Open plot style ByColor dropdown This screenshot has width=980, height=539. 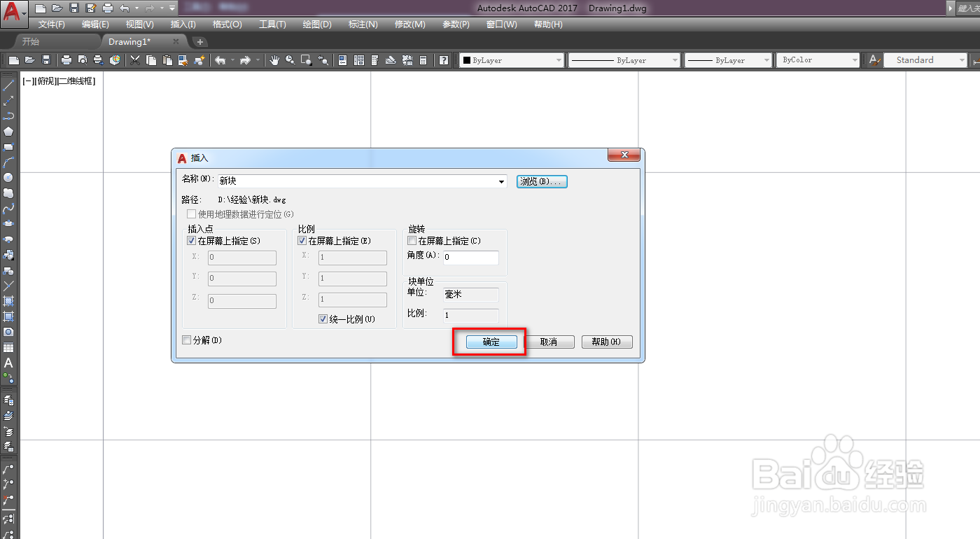(x=818, y=60)
